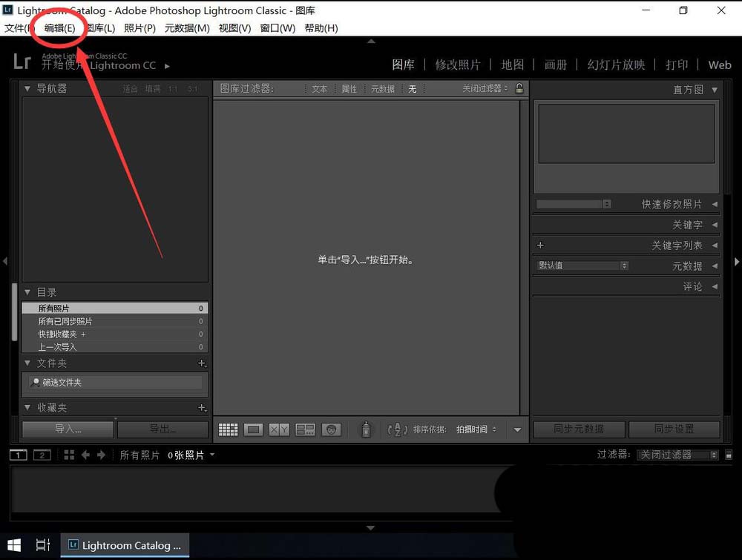Open Compare view with the XY icon

[x=279, y=429]
